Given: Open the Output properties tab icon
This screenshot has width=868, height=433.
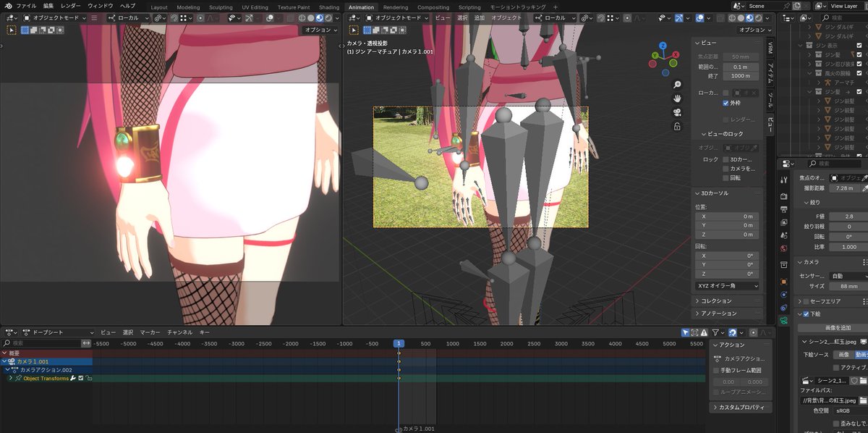Looking at the screenshot, I should point(784,209).
